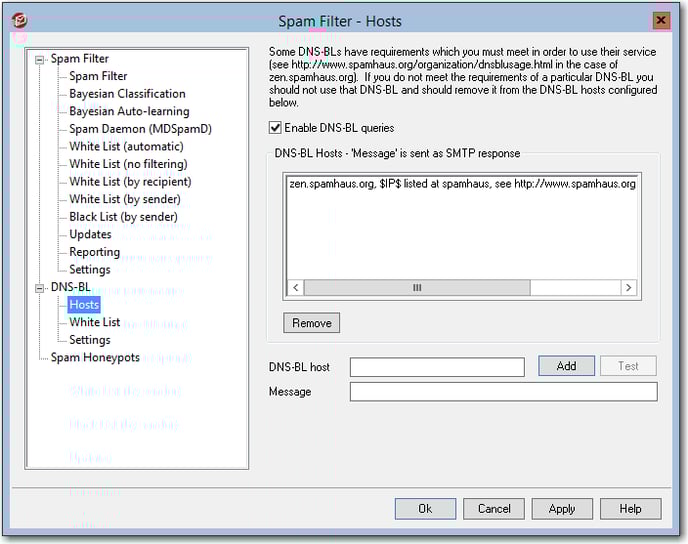Select Hosts under DNS-BL

tap(84, 304)
